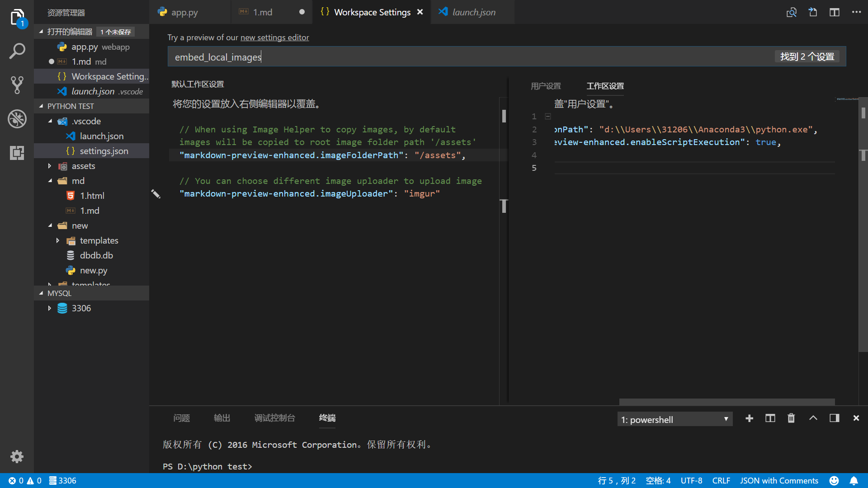Open Source Control in the activity bar
Viewport: 868px width, 488px height.
tap(17, 85)
